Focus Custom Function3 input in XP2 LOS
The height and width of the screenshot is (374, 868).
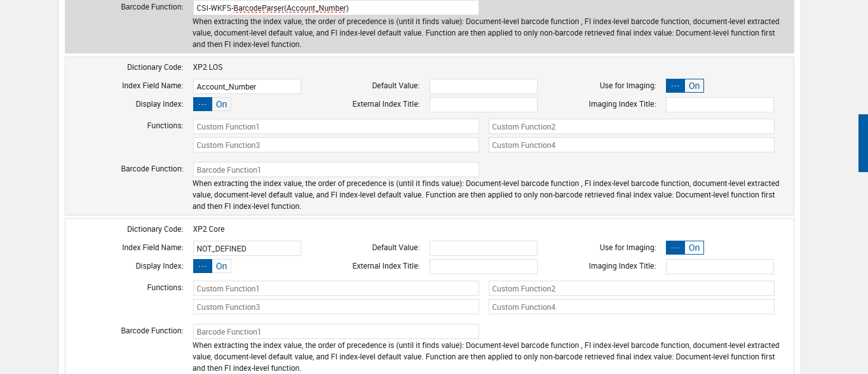point(336,145)
